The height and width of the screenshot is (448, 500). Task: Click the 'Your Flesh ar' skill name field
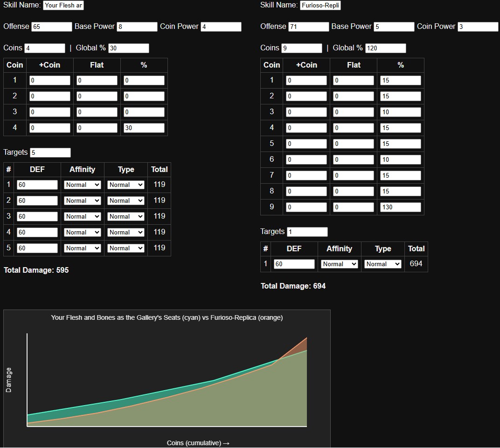(x=63, y=6)
